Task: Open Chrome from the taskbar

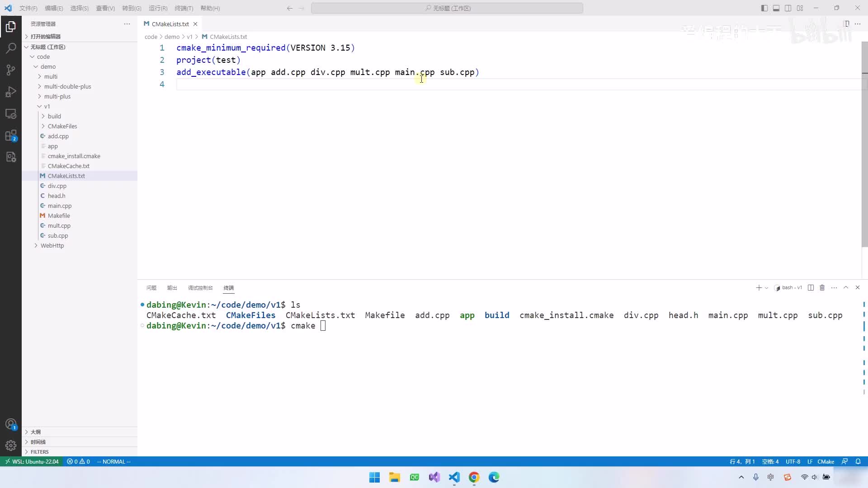Action: coord(474,477)
